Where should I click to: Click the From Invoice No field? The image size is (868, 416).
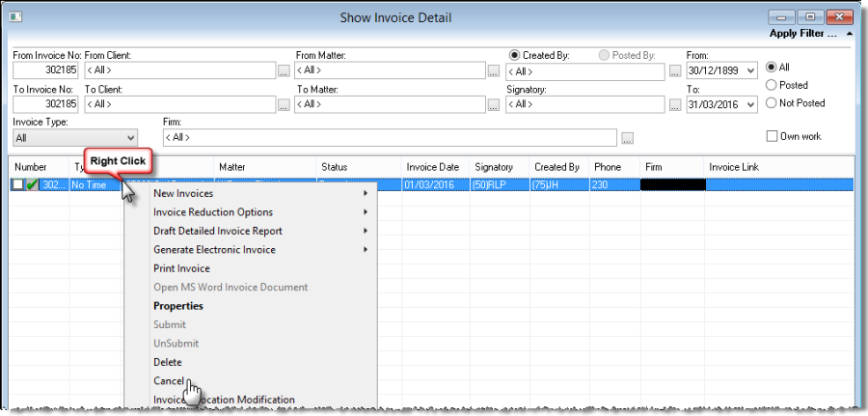(x=45, y=70)
